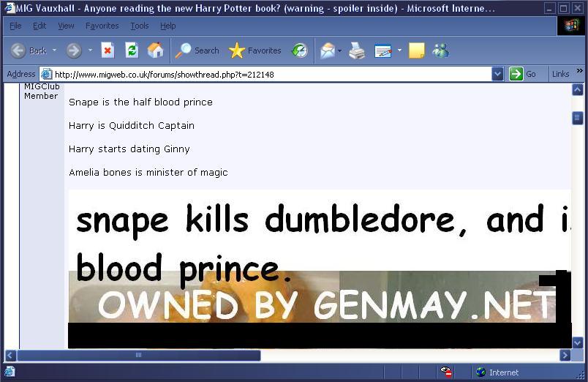Click the vertical scrollbar up arrow
The height and width of the screenshot is (382, 588).
pos(578,90)
